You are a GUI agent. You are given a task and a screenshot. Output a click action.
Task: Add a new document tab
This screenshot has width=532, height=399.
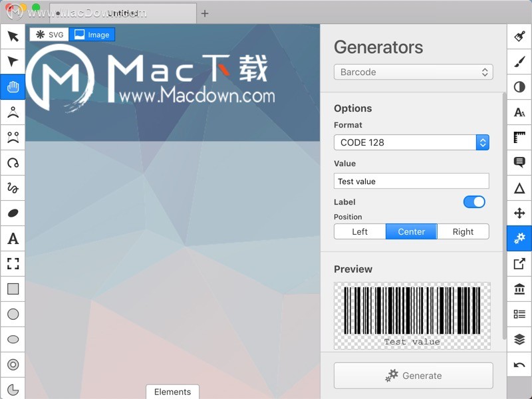click(x=205, y=13)
